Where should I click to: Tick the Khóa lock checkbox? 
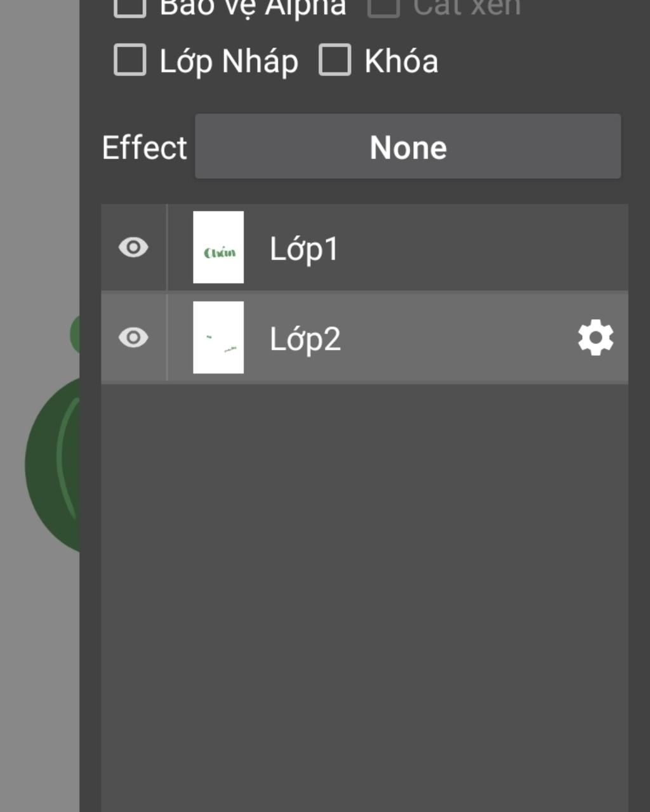click(335, 60)
